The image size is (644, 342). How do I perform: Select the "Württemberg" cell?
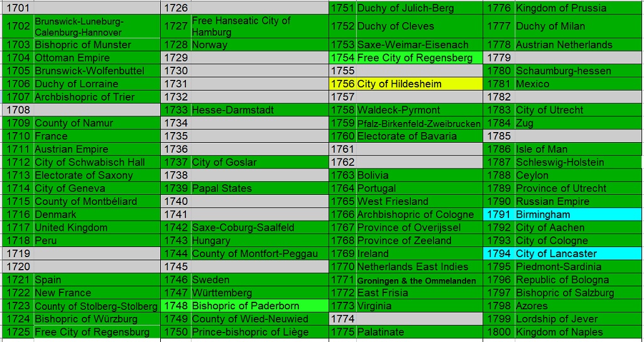pos(259,293)
